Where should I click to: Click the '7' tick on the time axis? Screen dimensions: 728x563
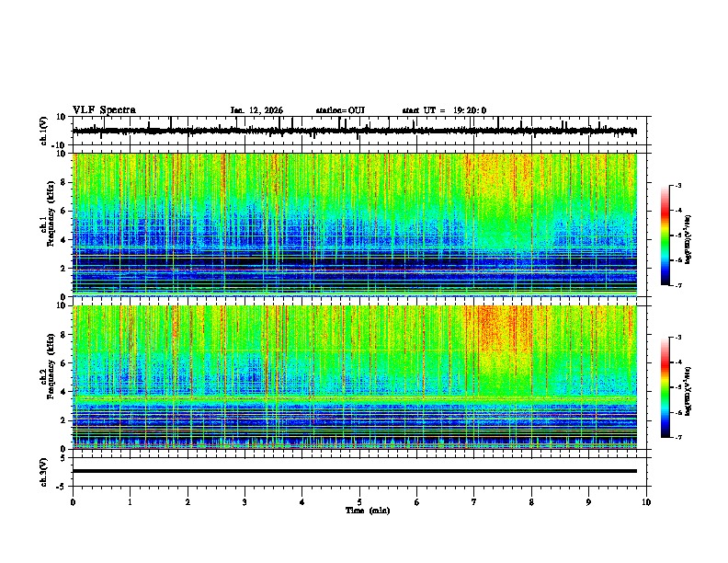(474, 502)
